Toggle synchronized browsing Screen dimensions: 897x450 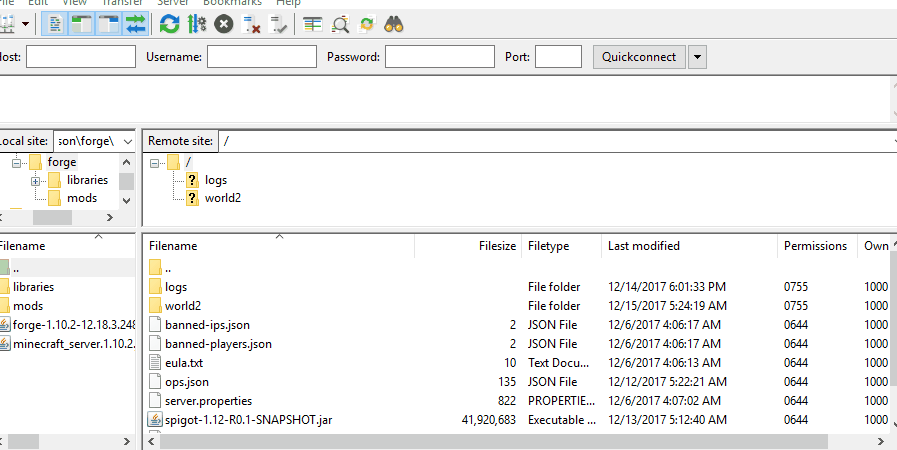pos(367,24)
